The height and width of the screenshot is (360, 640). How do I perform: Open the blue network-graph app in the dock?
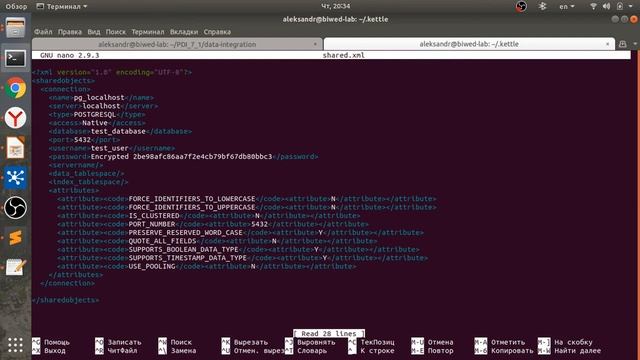click(x=16, y=178)
